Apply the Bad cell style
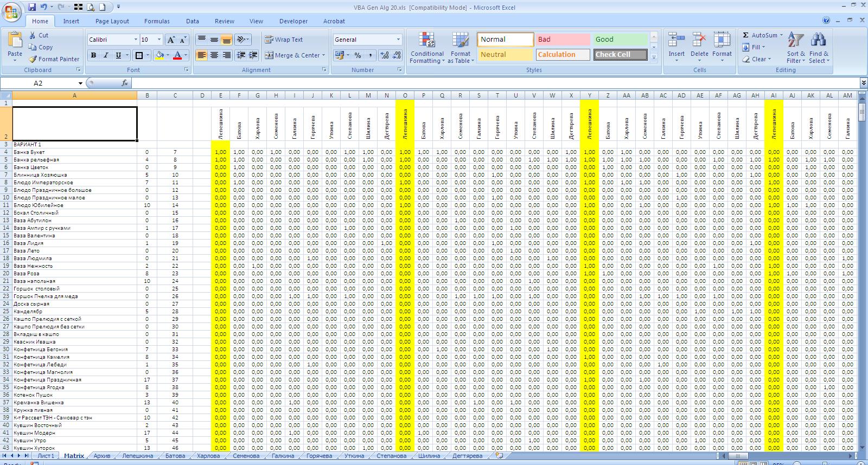Viewport: 868px width, 465px height. click(x=563, y=40)
